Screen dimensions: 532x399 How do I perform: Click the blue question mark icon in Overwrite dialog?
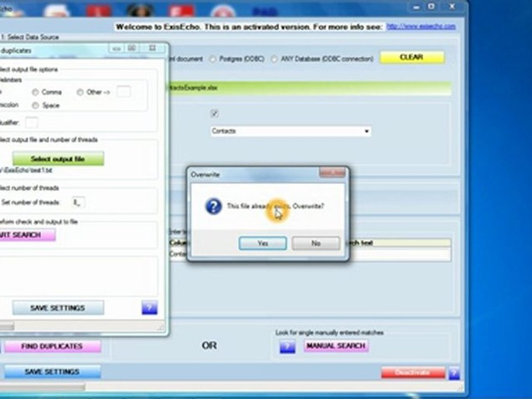point(213,206)
